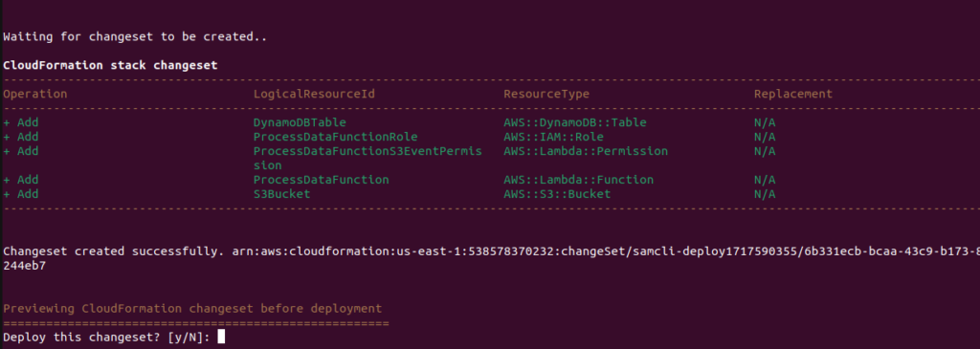Click the Operation column header

(35, 95)
